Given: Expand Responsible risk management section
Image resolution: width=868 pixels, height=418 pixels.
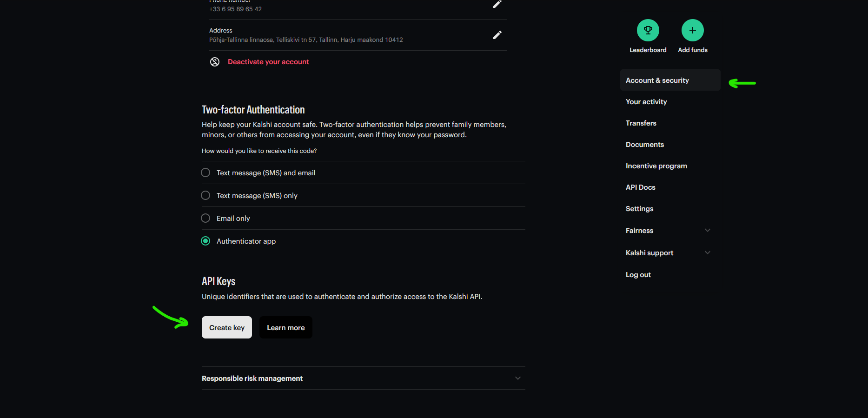Looking at the screenshot, I should [517, 378].
